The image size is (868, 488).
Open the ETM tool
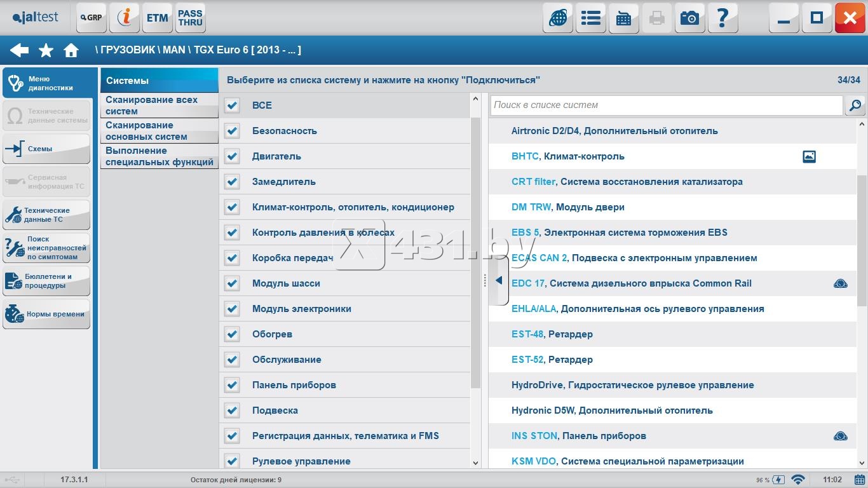[157, 18]
